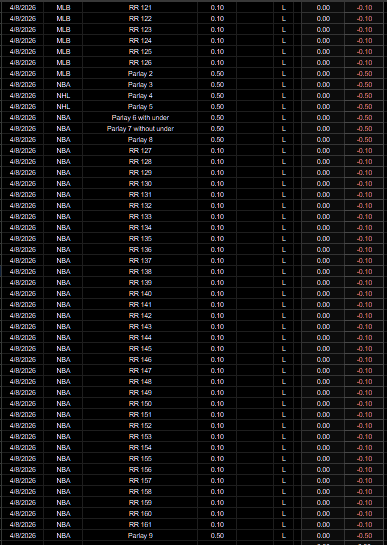Viewport: 387px width, 545px height.
Task: Select the RR 123 entry
Action: point(140,30)
